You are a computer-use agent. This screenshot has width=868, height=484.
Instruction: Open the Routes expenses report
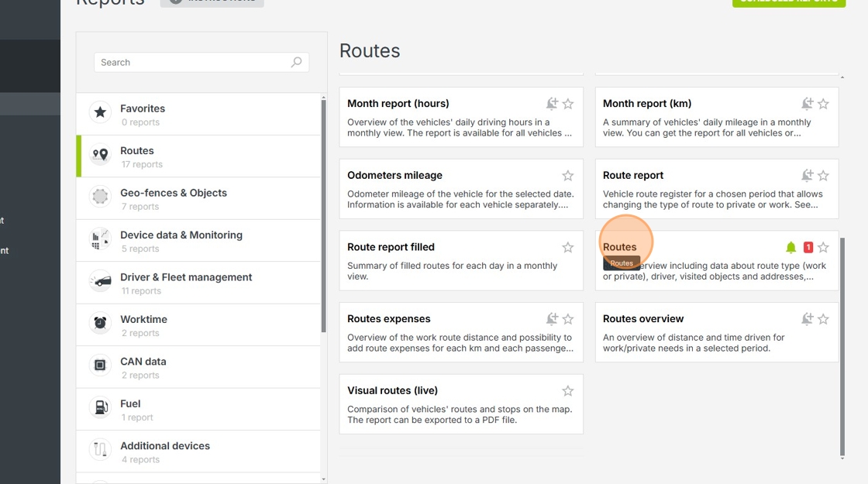click(389, 319)
